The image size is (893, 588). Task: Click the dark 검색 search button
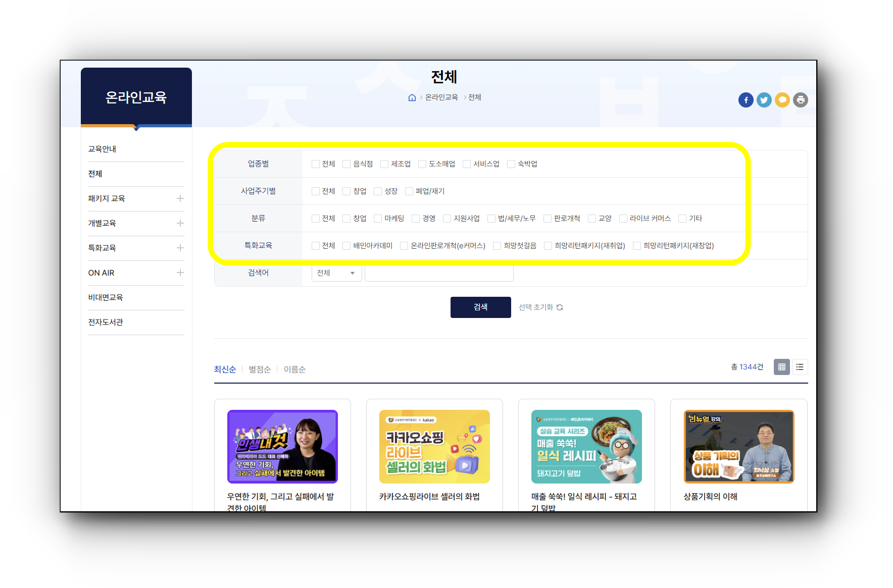tap(481, 307)
